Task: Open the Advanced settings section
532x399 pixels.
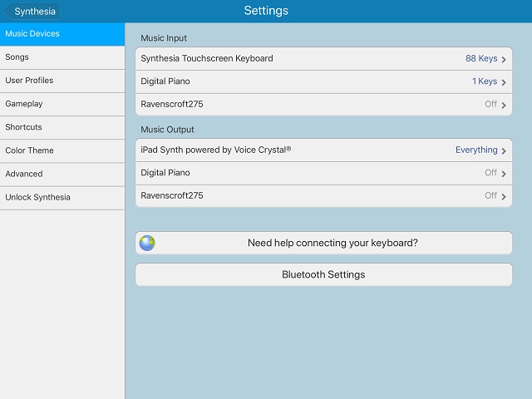Action: (62, 174)
